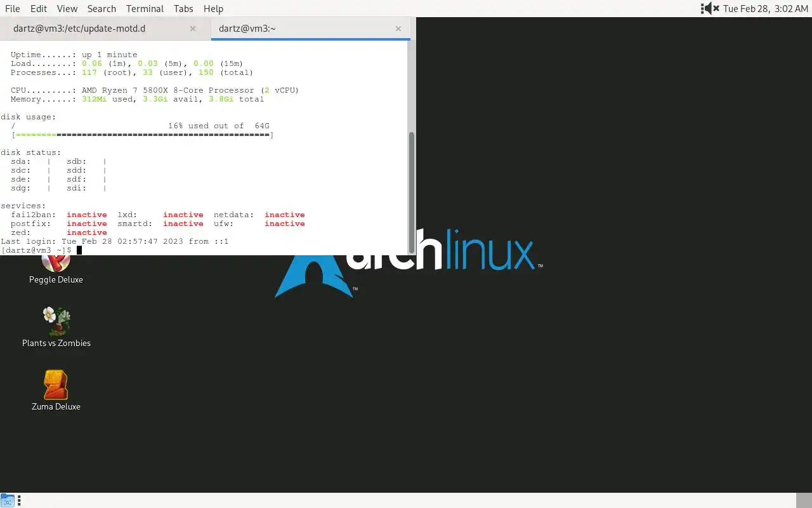This screenshot has height=508, width=812.
Task: Open the clock showing Tue Feb 28
Action: click(766, 8)
